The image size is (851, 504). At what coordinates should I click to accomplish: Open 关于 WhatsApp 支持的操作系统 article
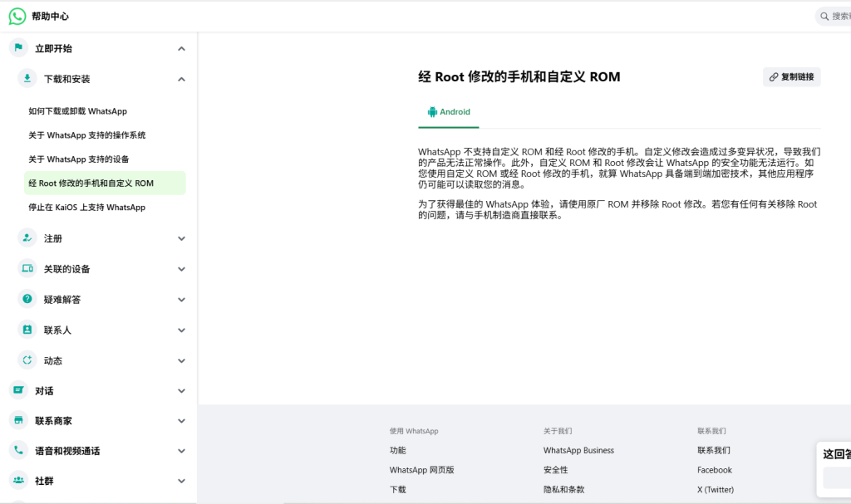(x=86, y=135)
